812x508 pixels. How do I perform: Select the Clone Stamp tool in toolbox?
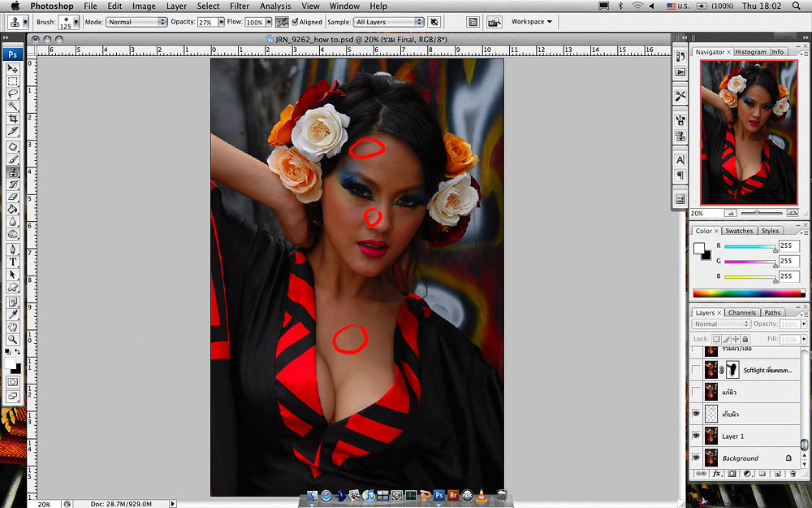tap(12, 172)
